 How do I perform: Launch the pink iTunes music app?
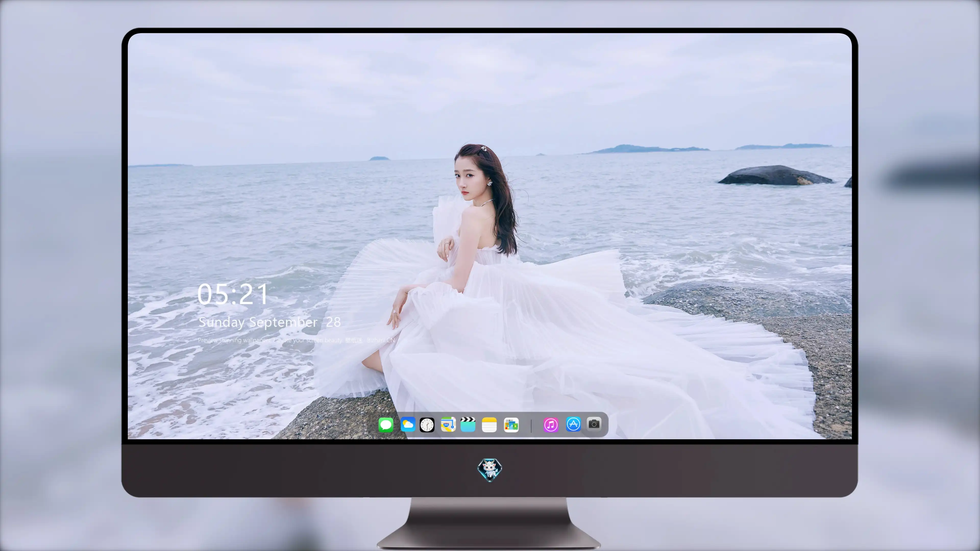point(551,425)
